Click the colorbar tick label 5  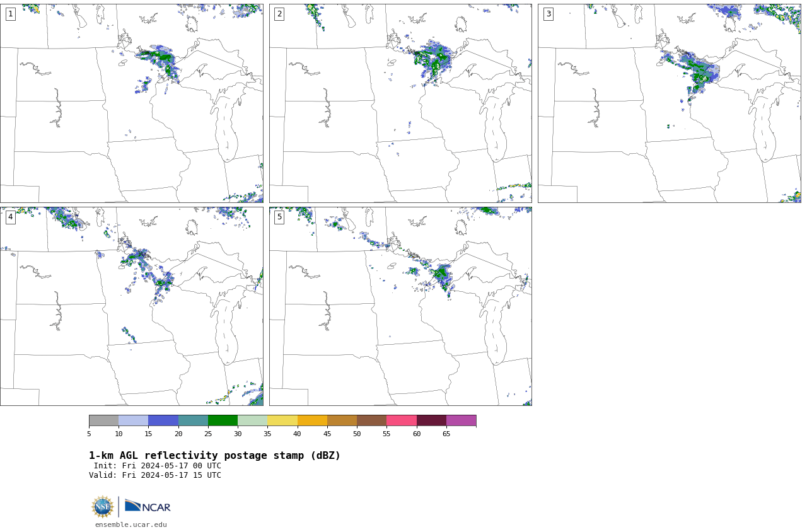[89, 434]
